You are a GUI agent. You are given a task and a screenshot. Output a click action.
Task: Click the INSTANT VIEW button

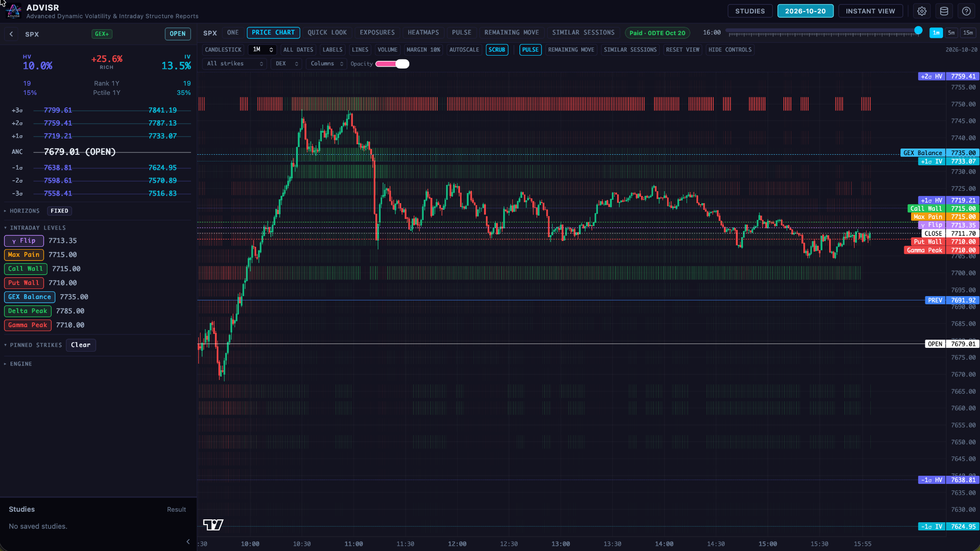(x=870, y=11)
